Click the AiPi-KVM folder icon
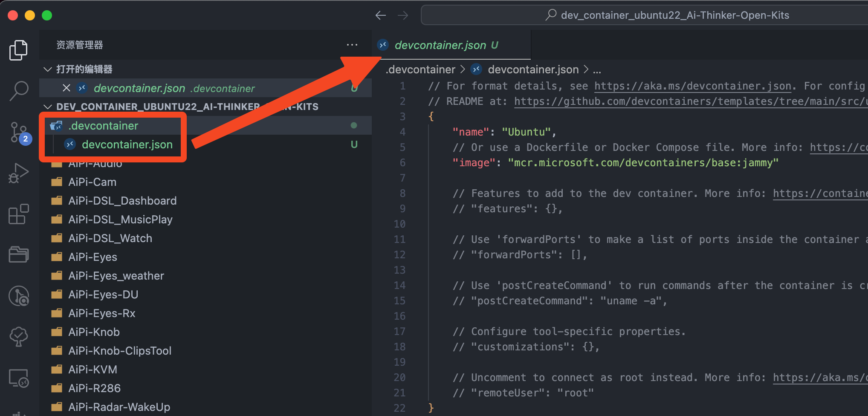 pos(57,370)
